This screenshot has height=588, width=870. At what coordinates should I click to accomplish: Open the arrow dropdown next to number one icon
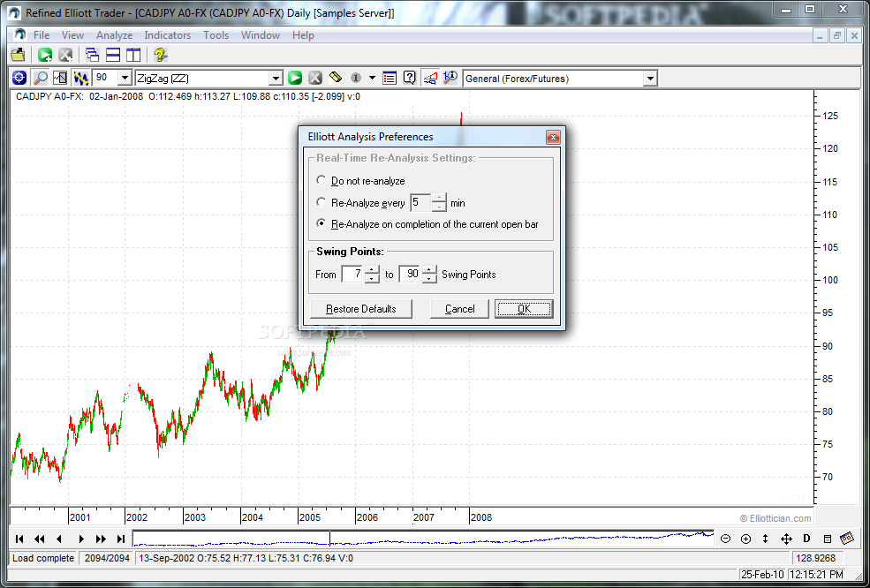point(373,79)
